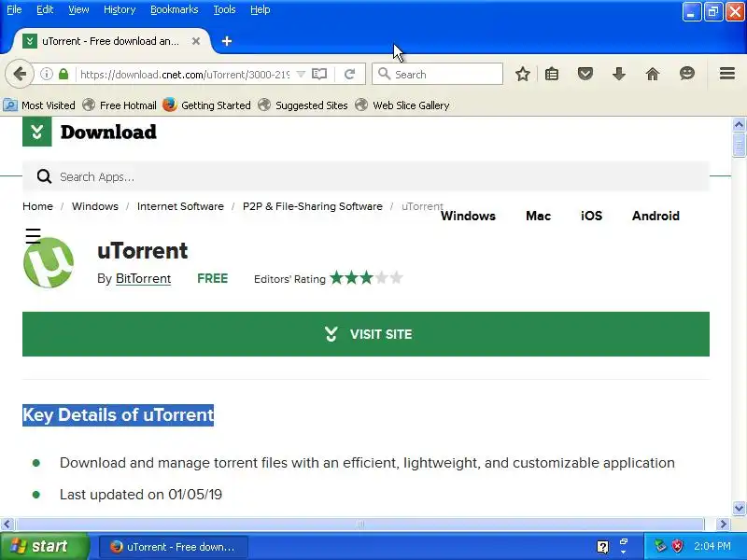
Task: Open site information 'i' icon
Action: (x=46, y=74)
